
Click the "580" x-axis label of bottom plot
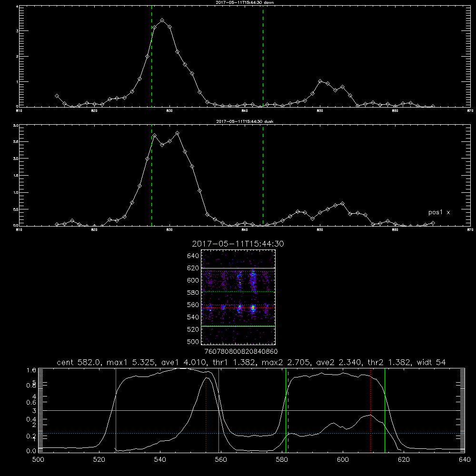coord(282,460)
